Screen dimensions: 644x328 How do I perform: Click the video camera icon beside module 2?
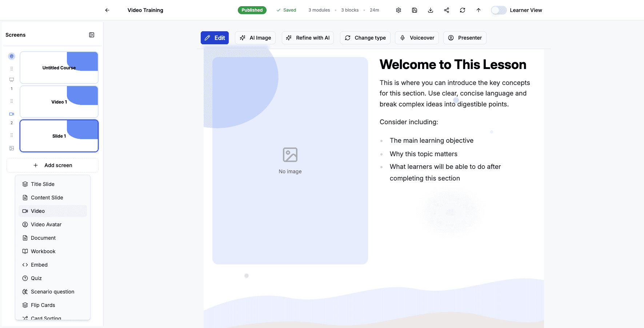coord(11,114)
